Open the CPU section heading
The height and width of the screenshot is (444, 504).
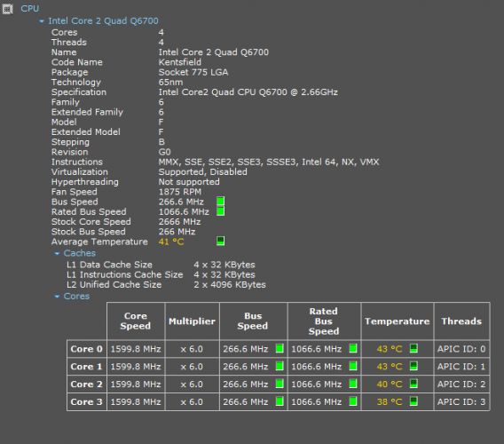click(30, 8)
